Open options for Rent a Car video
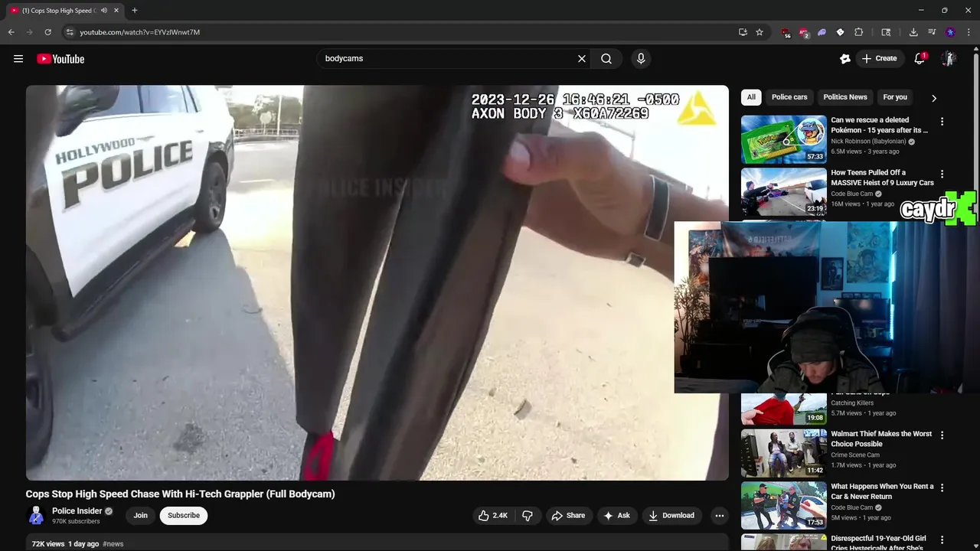Viewport: 980px width, 551px height. tap(942, 487)
